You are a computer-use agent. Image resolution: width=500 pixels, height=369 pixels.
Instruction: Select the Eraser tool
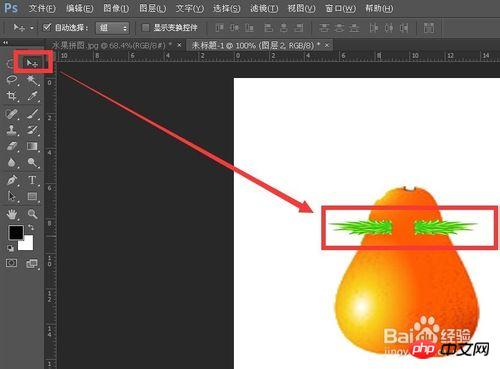point(12,146)
